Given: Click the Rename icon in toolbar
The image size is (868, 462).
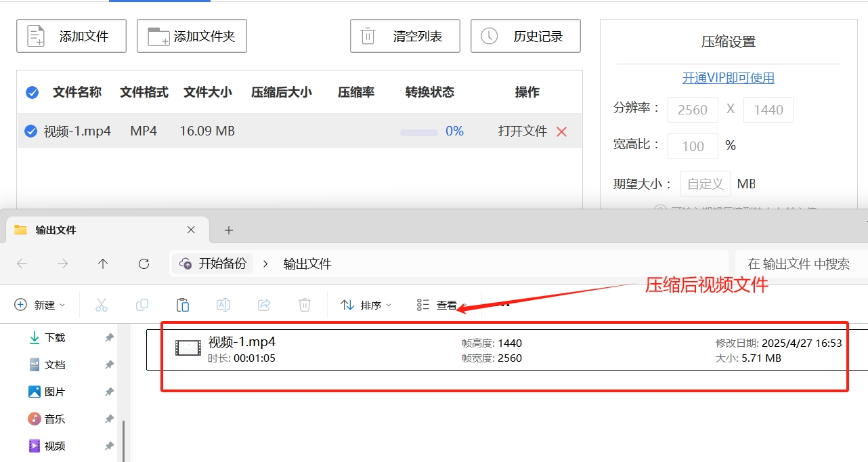Looking at the screenshot, I should 223,304.
